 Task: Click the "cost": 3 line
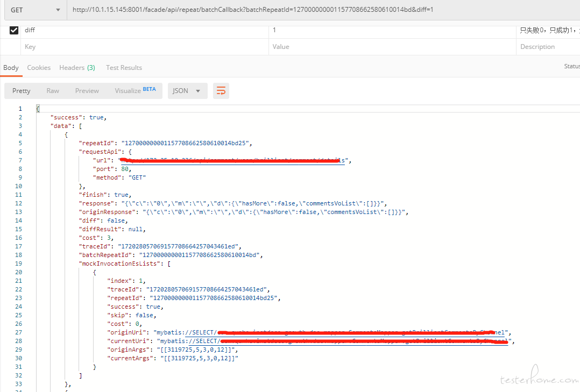(x=96, y=238)
